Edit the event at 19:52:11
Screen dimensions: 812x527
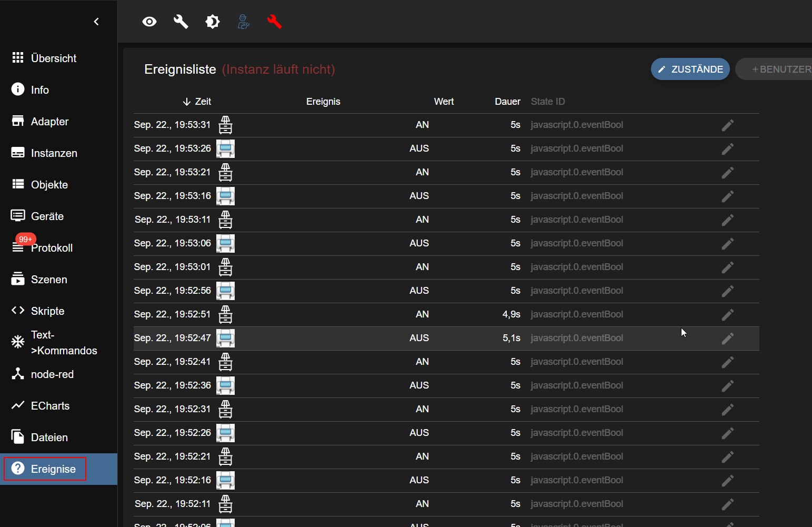pyautogui.click(x=728, y=504)
